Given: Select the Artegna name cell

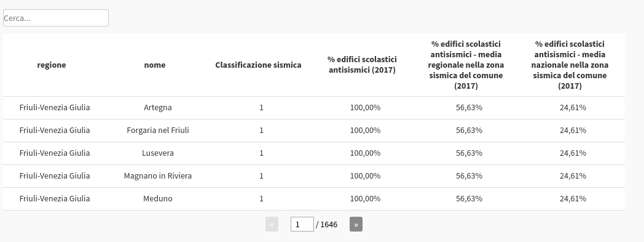Looking at the screenshot, I should [158, 107].
